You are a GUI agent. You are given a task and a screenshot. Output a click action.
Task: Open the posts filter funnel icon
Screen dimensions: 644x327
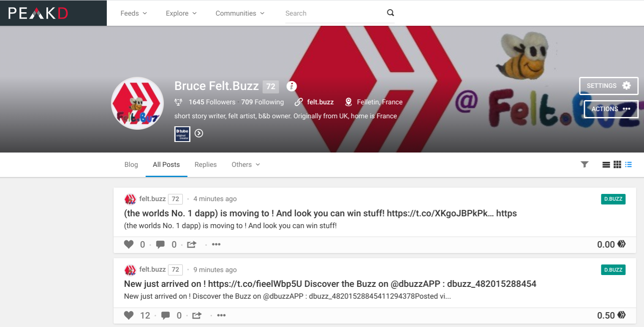point(584,164)
